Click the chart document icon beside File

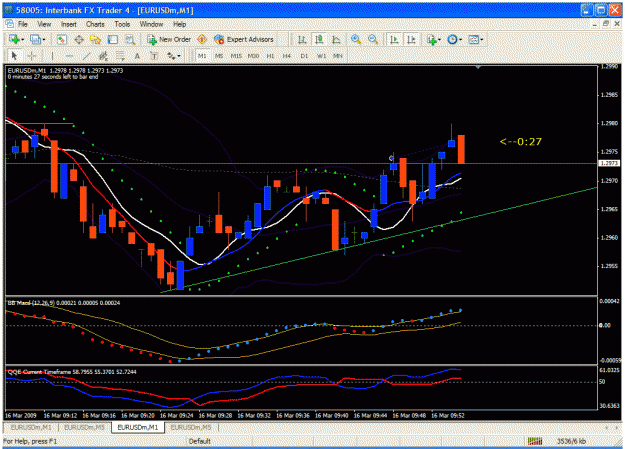coord(9,24)
